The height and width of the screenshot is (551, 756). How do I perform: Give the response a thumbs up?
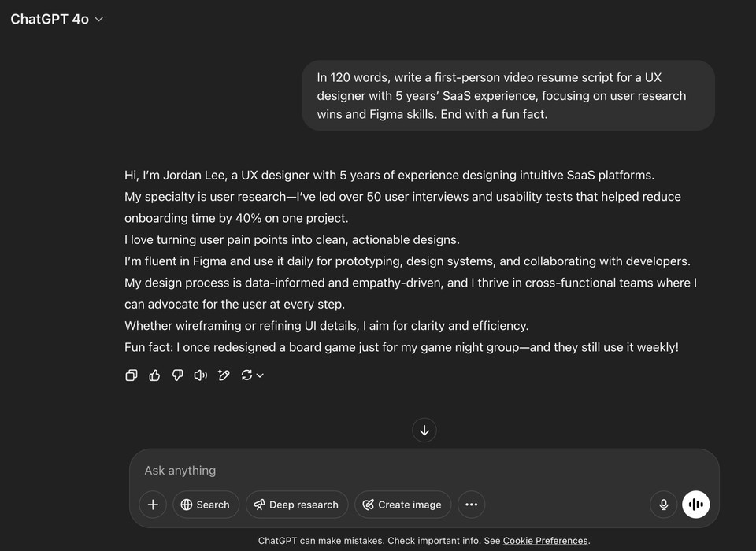click(x=154, y=375)
